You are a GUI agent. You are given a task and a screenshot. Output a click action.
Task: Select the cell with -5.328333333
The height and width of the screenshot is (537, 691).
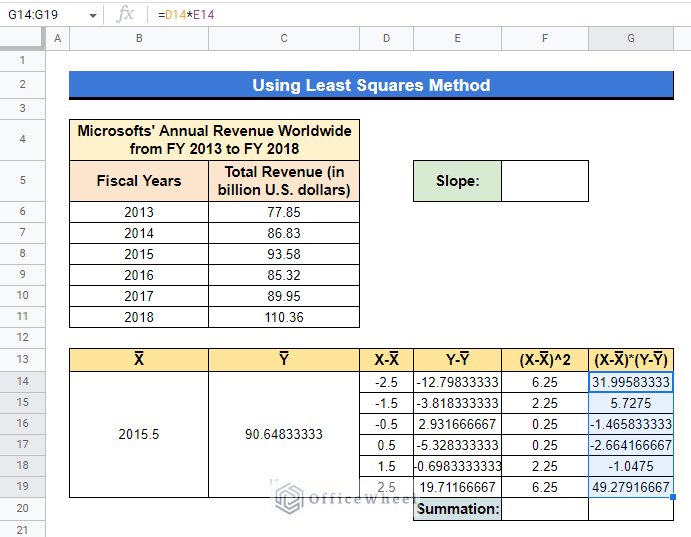pyautogui.click(x=457, y=445)
